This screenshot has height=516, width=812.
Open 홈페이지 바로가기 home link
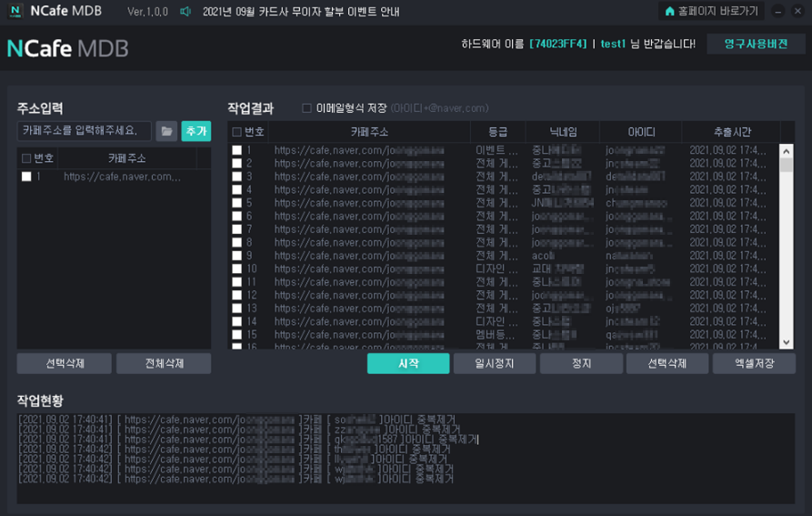[712, 11]
